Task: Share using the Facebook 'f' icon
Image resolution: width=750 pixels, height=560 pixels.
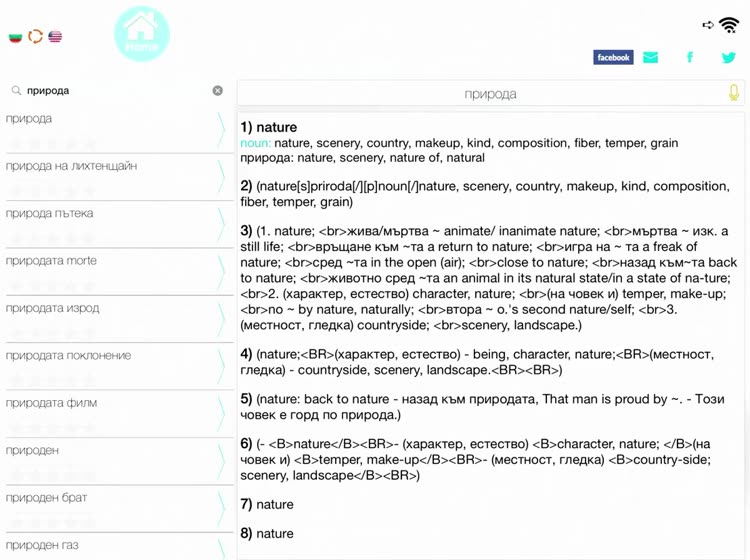Action: (689, 58)
